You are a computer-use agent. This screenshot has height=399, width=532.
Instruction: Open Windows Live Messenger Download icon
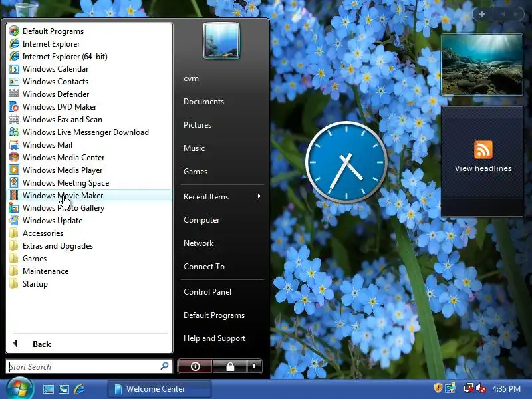(x=14, y=132)
